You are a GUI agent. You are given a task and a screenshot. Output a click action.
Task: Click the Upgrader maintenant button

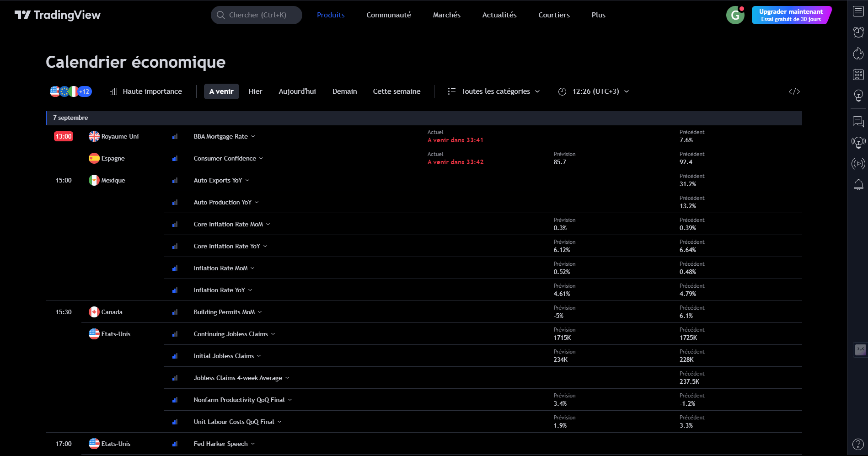(791, 15)
